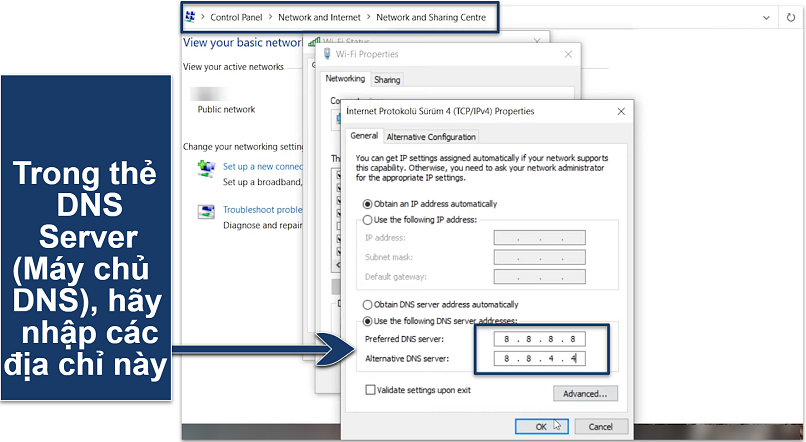The height and width of the screenshot is (442, 806).
Task: Click the refresh icon in address bar
Action: (x=792, y=17)
